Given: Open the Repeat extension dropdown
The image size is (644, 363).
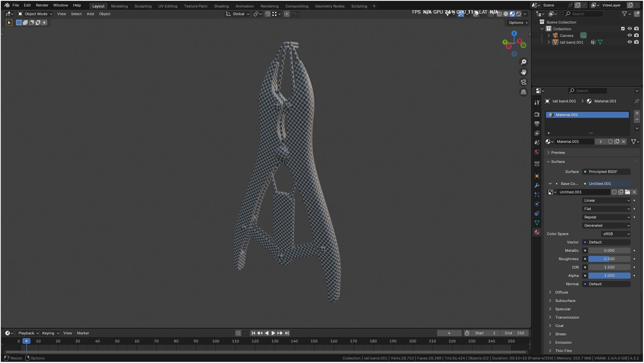Looking at the screenshot, I should (606, 217).
